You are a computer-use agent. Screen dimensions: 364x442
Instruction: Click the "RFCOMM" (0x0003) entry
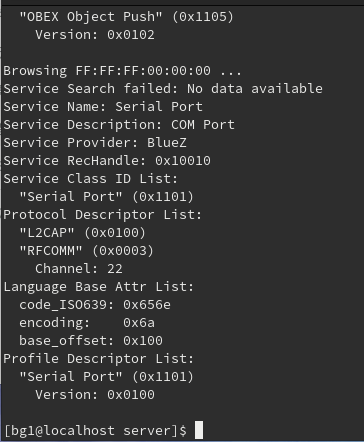pos(87,251)
